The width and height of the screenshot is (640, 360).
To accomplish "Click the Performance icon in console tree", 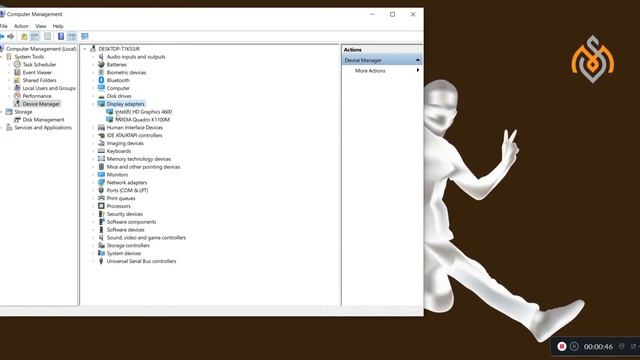I will [17, 96].
